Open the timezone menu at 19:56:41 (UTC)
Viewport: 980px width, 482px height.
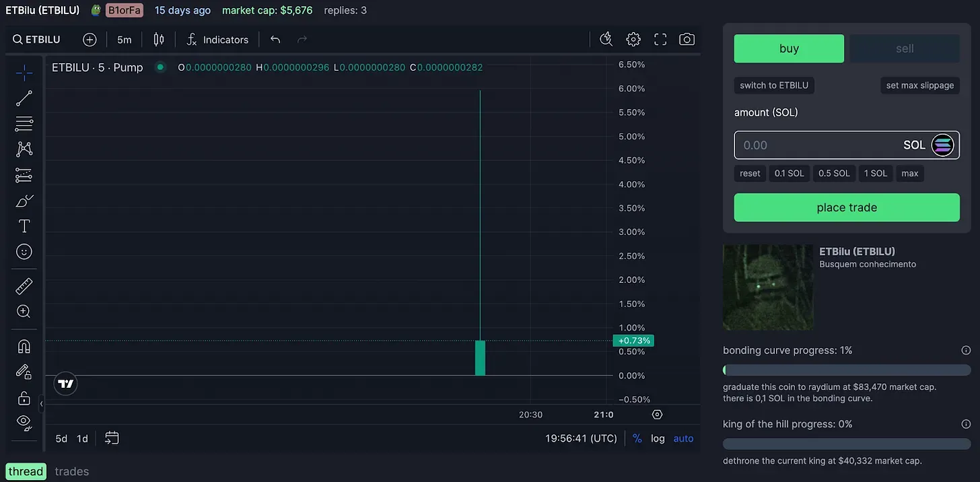pyautogui.click(x=581, y=438)
